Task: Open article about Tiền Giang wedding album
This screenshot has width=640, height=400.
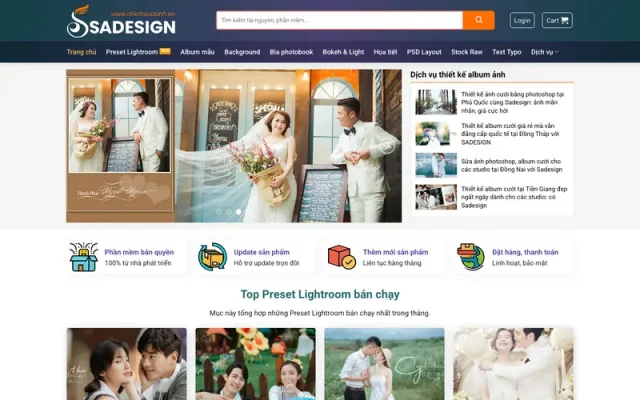Action: tap(514, 197)
